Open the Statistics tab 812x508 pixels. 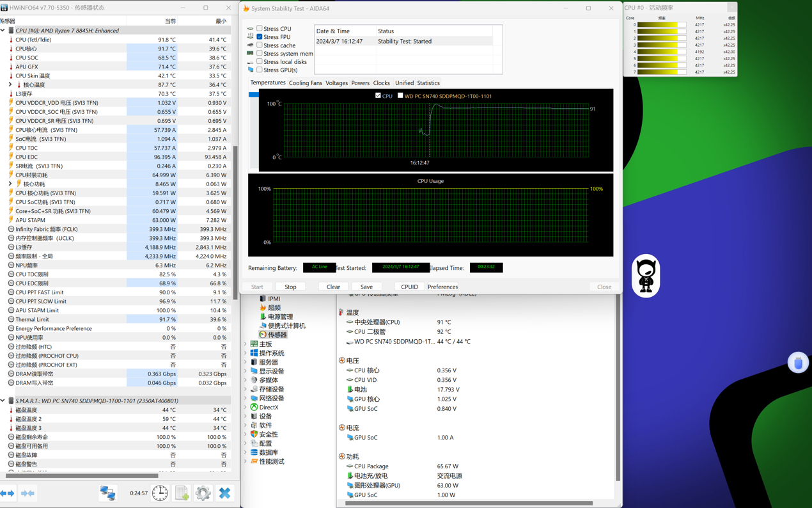pyautogui.click(x=428, y=83)
